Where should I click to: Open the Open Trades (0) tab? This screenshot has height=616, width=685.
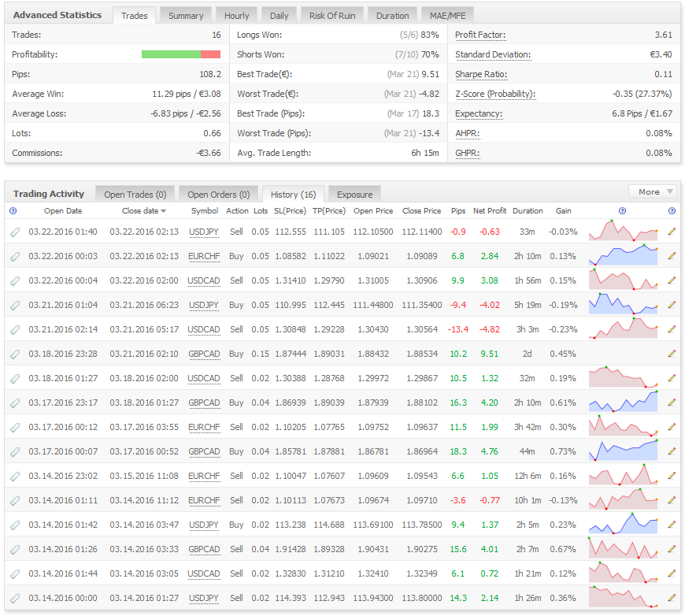[135, 194]
